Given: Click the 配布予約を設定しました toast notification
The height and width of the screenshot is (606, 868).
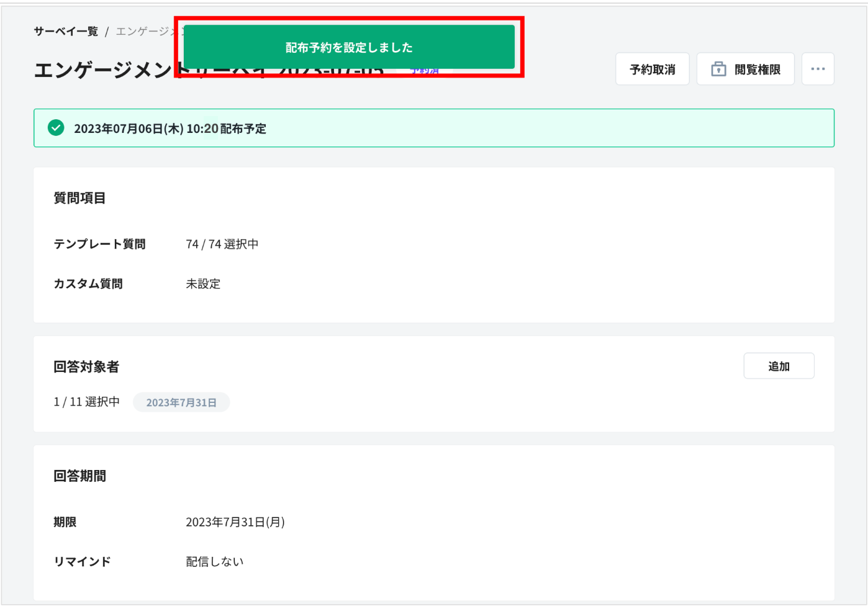Looking at the screenshot, I should [x=349, y=47].
